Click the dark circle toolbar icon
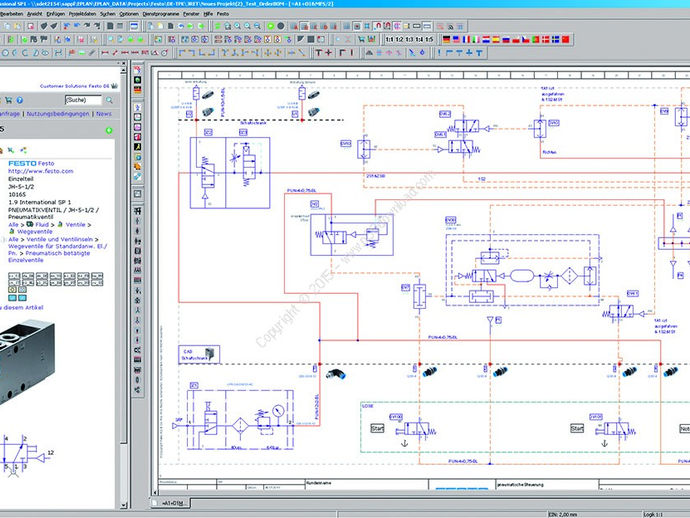The height and width of the screenshot is (518, 690). (x=281, y=26)
